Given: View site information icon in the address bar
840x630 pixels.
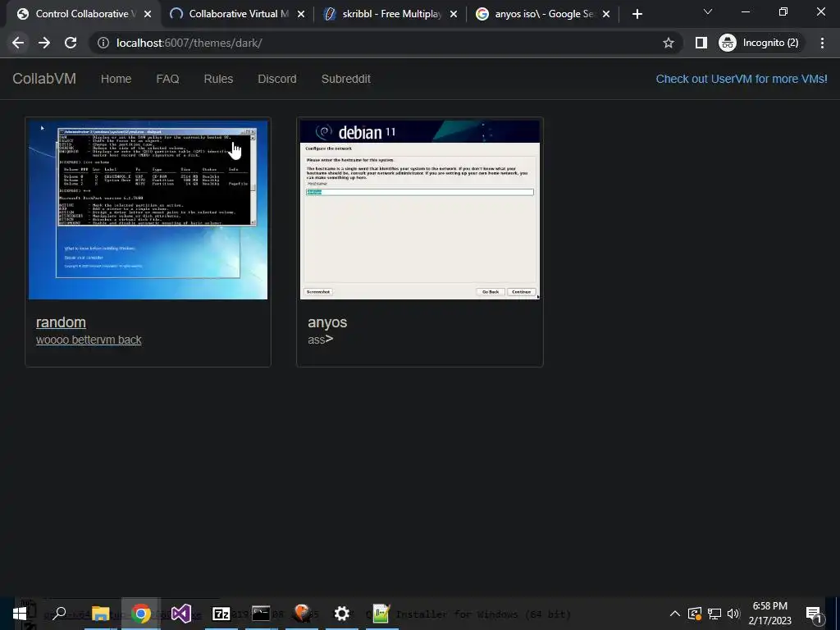Looking at the screenshot, I should [x=103, y=43].
